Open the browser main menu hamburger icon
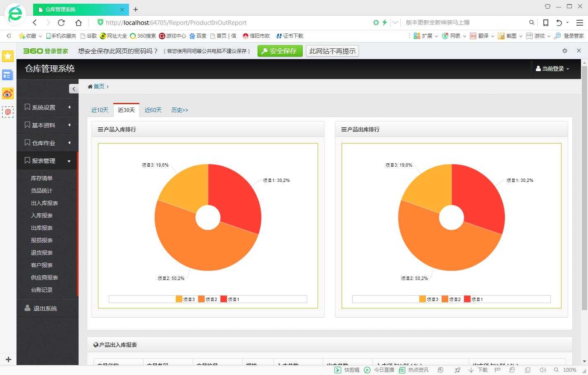 pyautogui.click(x=580, y=22)
